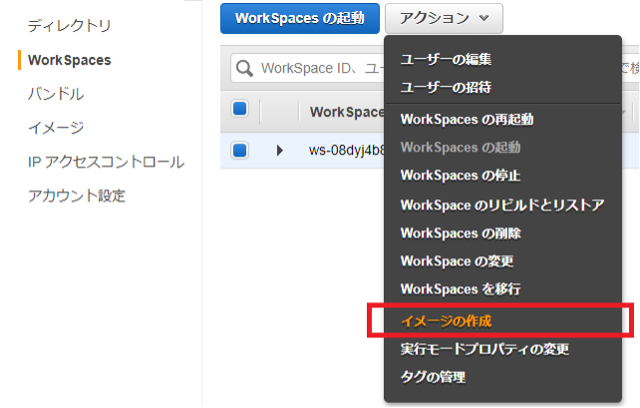This screenshot has height=408, width=640.
Task: Open WorkSpaces in the sidebar
Action: [x=69, y=60]
